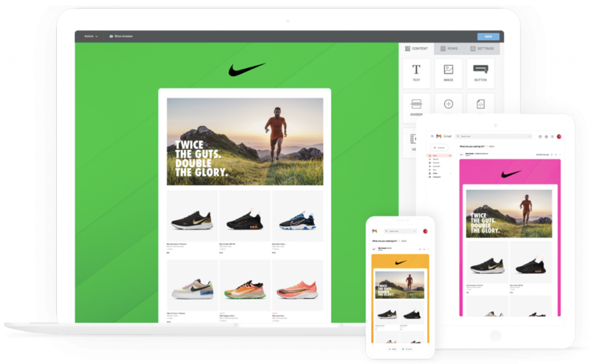The image size is (599, 364).
Task: Open more options in the tablet email header
Action: [560, 154]
